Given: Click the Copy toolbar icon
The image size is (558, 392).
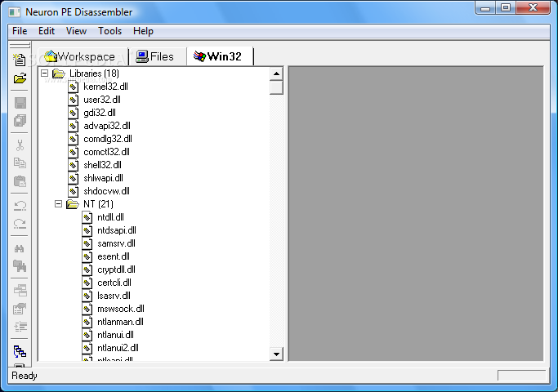Looking at the screenshot, I should pyautogui.click(x=20, y=163).
